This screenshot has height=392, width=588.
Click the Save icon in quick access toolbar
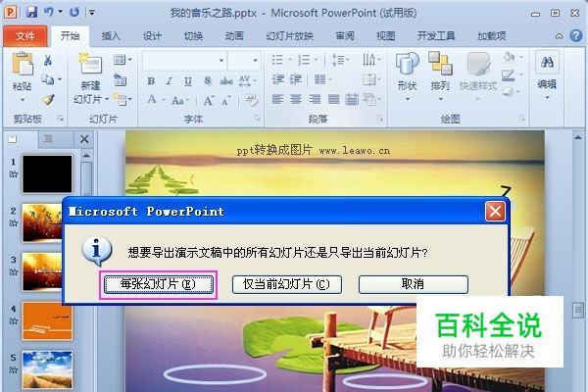tap(31, 12)
